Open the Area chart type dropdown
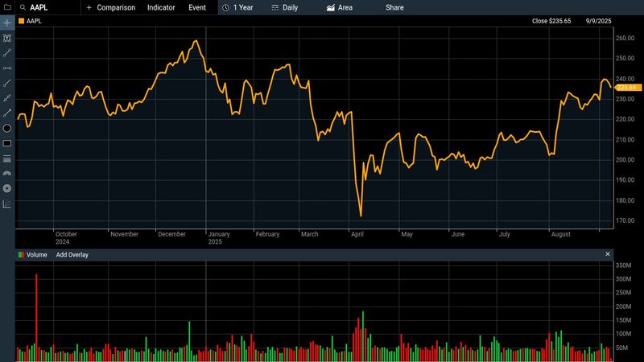 coord(339,7)
